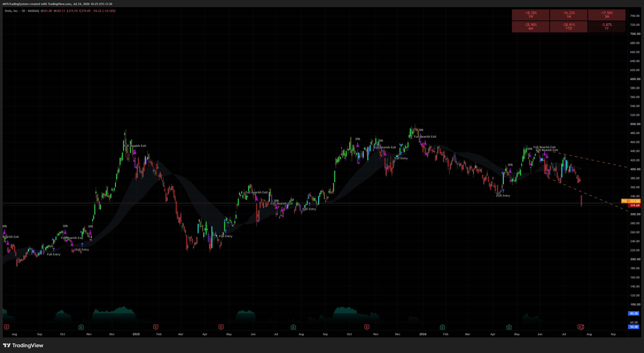This screenshot has height=353, width=644.
Task: Click the 2026 label on time axis
Action: pos(423,334)
